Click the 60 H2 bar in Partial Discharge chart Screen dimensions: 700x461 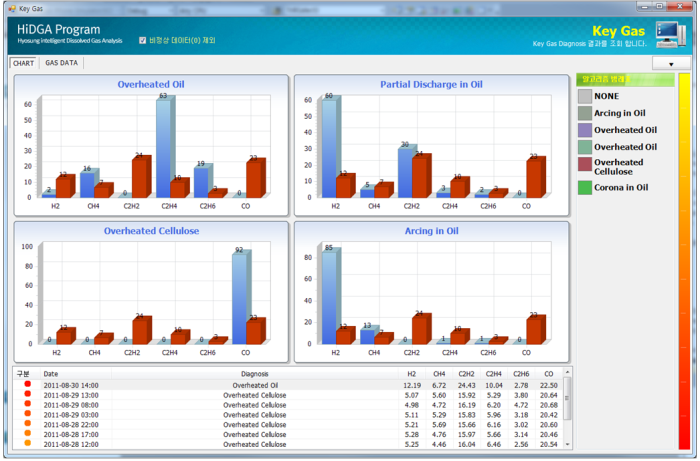pos(330,148)
